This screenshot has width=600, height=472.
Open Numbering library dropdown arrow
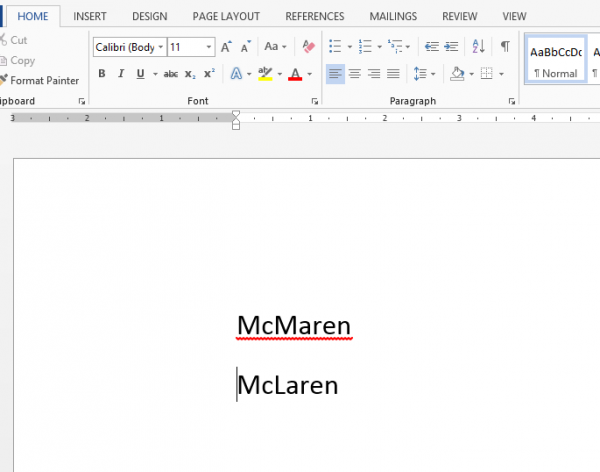tap(380, 47)
